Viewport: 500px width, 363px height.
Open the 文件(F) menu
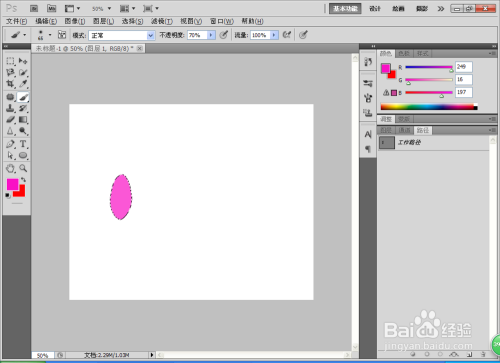(x=17, y=21)
